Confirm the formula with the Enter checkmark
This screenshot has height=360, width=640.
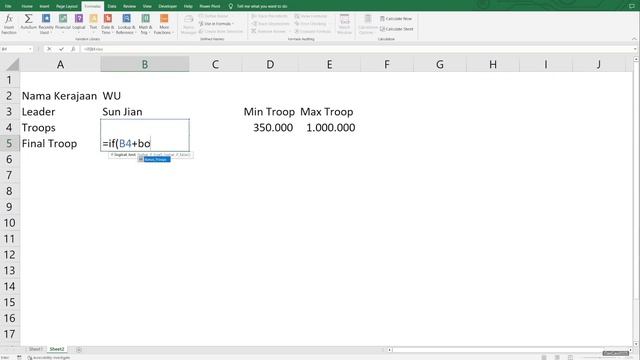[61, 49]
